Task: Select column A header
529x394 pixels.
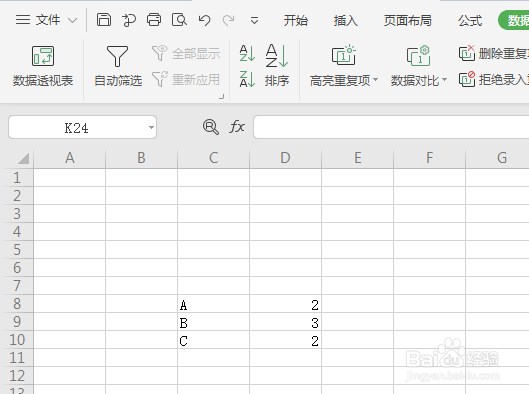Action: (x=69, y=158)
